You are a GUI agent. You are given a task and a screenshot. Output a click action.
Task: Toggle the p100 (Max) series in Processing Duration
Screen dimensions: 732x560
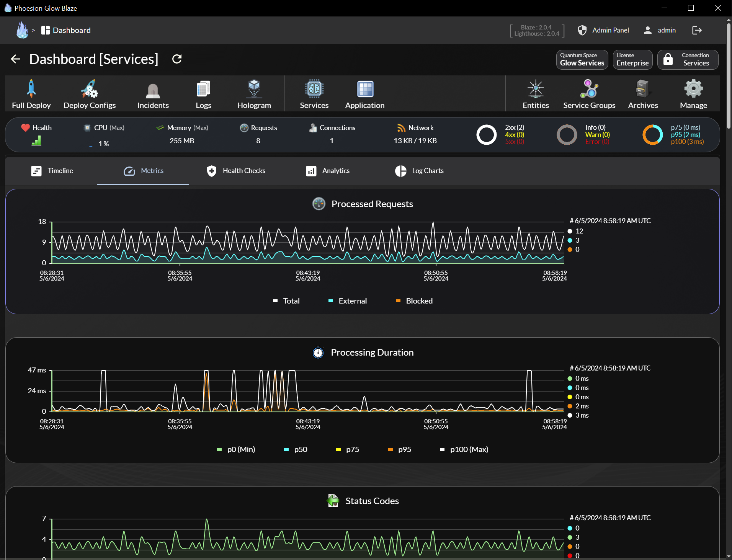(x=463, y=449)
